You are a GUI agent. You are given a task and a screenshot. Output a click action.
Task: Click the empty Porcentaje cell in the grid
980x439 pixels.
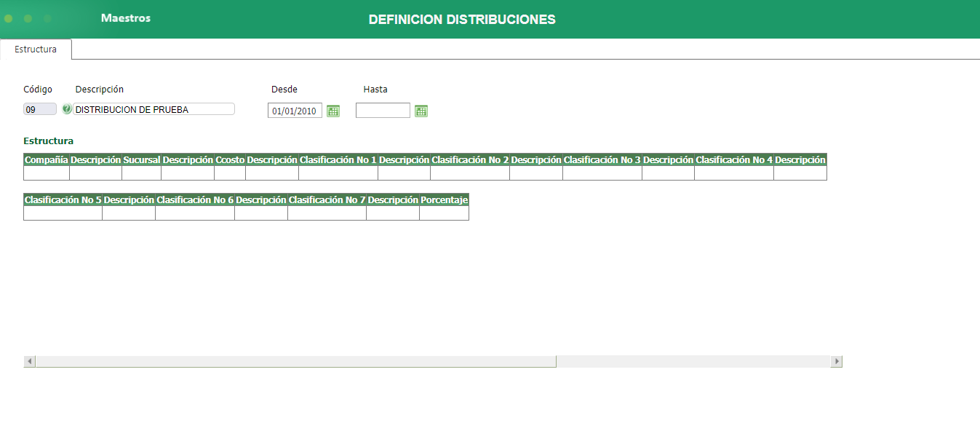click(x=444, y=213)
